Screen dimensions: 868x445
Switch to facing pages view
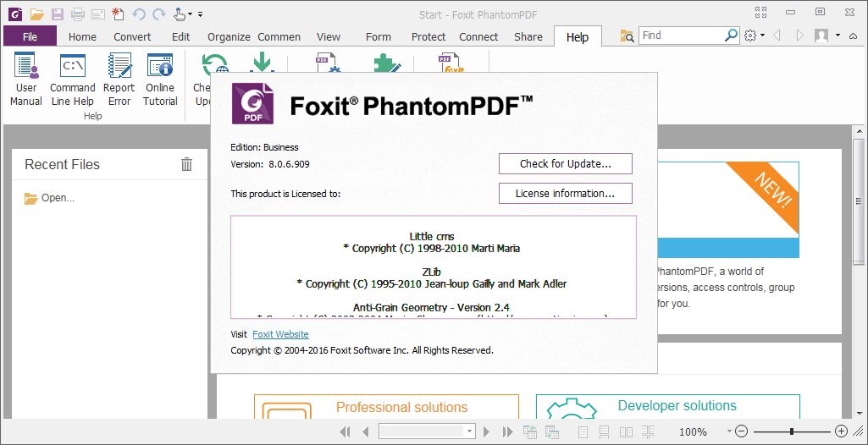626,431
